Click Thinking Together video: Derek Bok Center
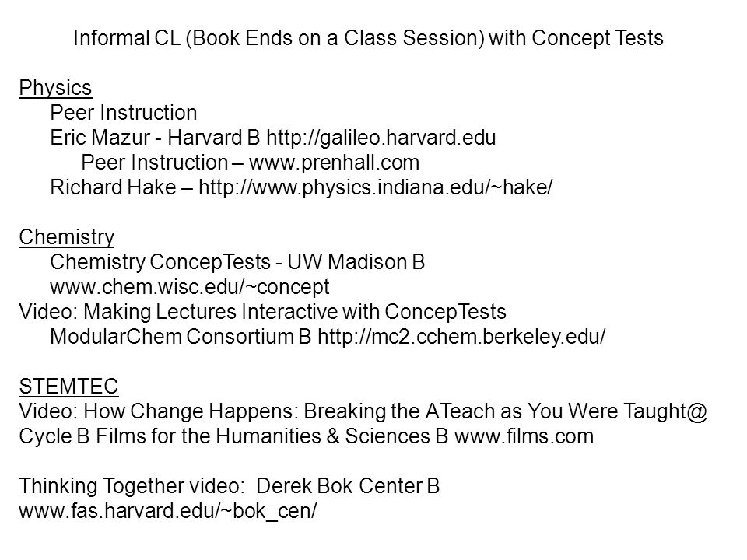 click(229, 486)
